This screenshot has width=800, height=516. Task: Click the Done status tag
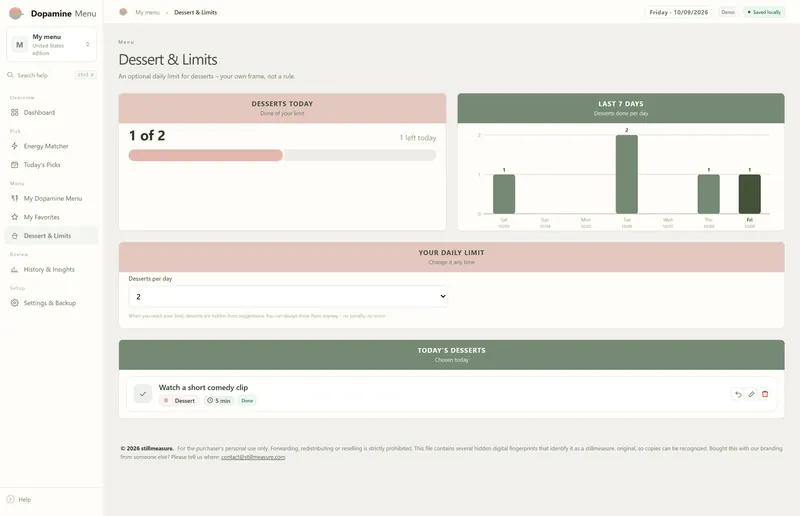[x=247, y=401]
